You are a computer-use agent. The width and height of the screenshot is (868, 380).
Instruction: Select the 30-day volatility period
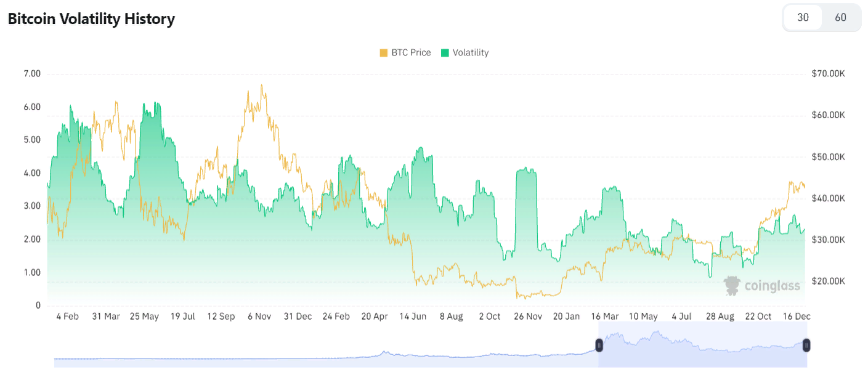point(803,17)
